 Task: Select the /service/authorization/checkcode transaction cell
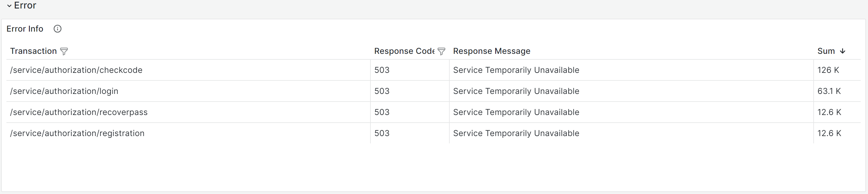click(x=76, y=70)
